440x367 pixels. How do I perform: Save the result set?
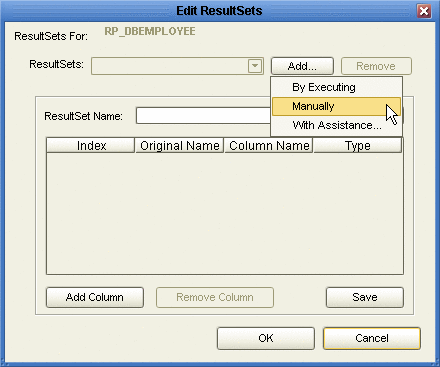[365, 297]
